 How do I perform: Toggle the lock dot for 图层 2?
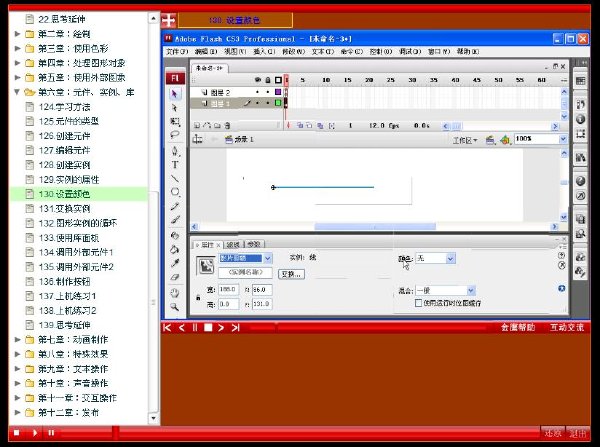[268, 92]
